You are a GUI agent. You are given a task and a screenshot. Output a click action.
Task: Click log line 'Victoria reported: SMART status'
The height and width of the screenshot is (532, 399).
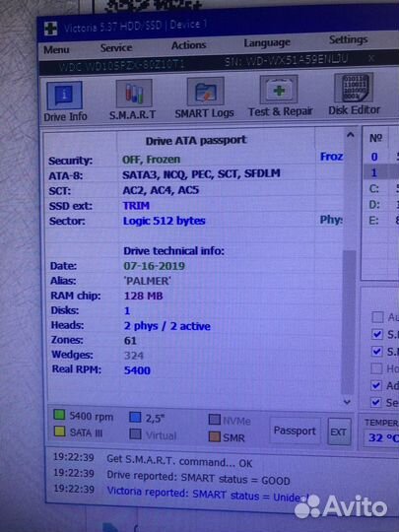tap(208, 494)
